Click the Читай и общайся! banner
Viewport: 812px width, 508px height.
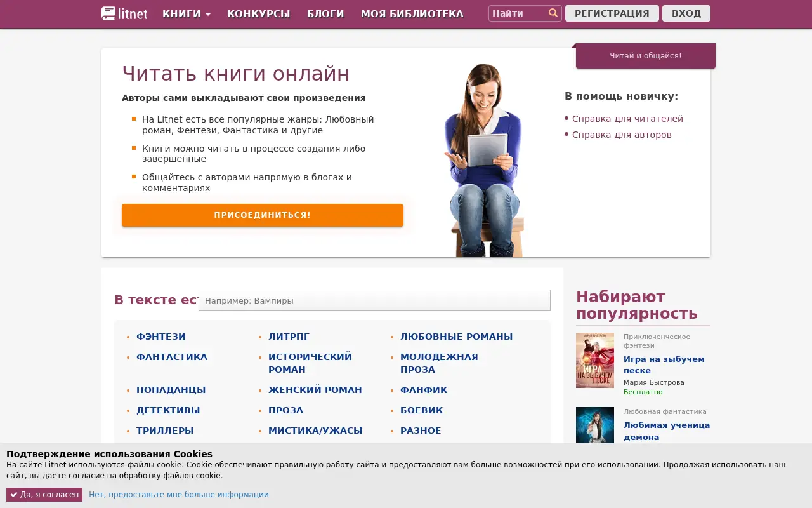pyautogui.click(x=646, y=56)
